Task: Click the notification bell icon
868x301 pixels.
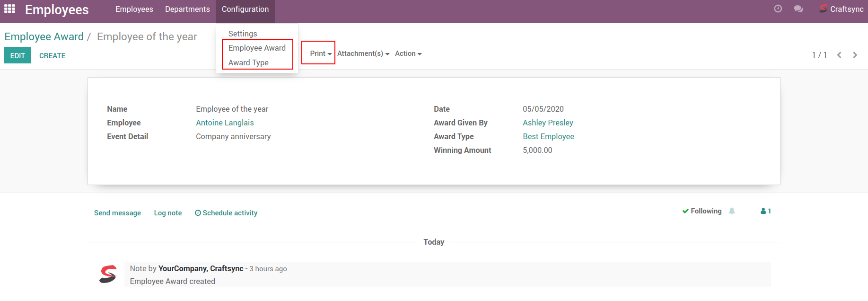Action: point(732,211)
